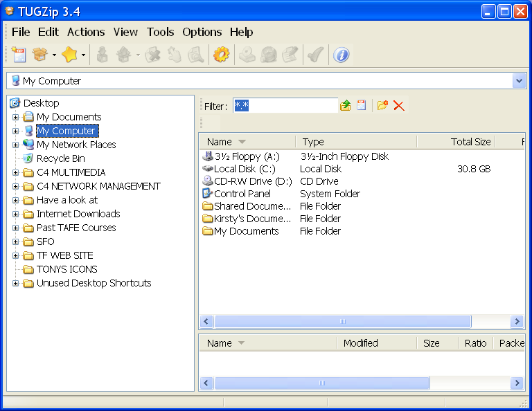Click the Filter input field

click(x=285, y=105)
